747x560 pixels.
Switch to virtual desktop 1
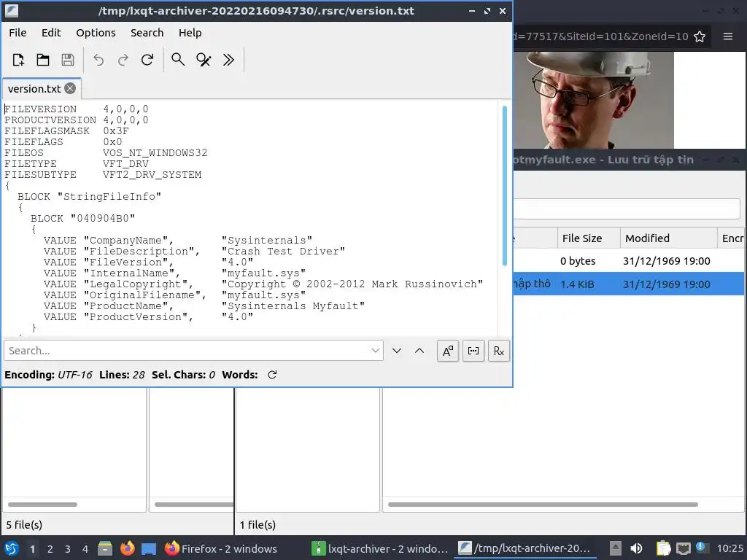coord(32,549)
